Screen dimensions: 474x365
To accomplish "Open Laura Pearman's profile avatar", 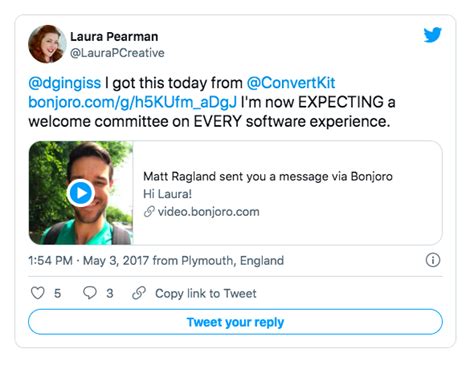I will (47, 44).
